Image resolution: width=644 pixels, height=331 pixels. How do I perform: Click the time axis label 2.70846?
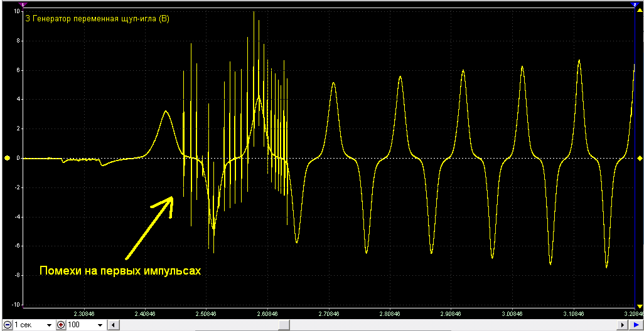(329, 314)
